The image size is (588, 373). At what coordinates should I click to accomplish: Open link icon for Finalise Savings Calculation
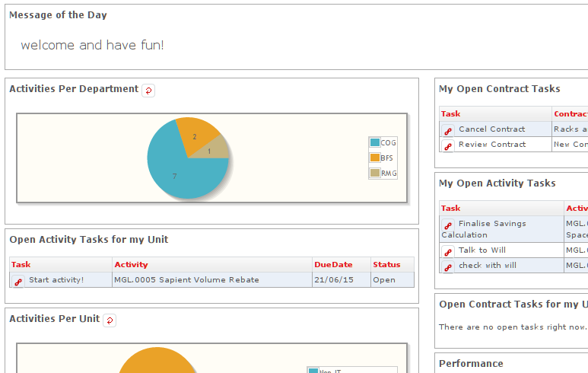448,225
